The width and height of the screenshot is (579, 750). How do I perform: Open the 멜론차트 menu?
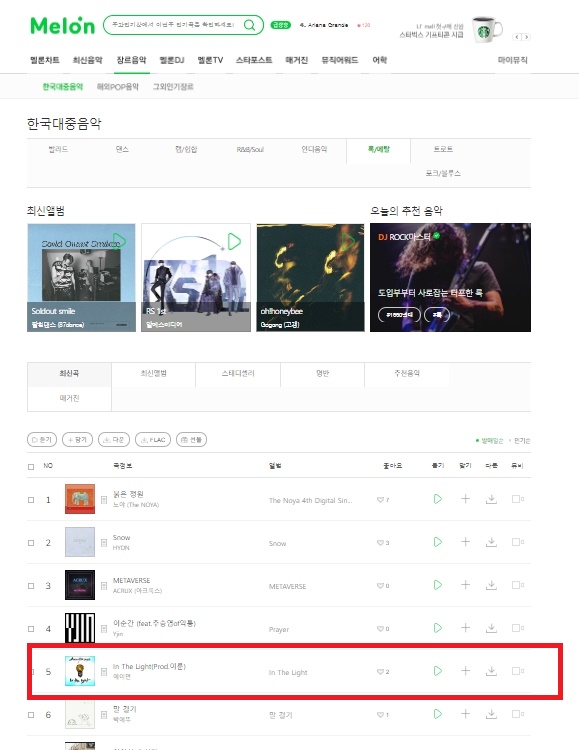45,60
